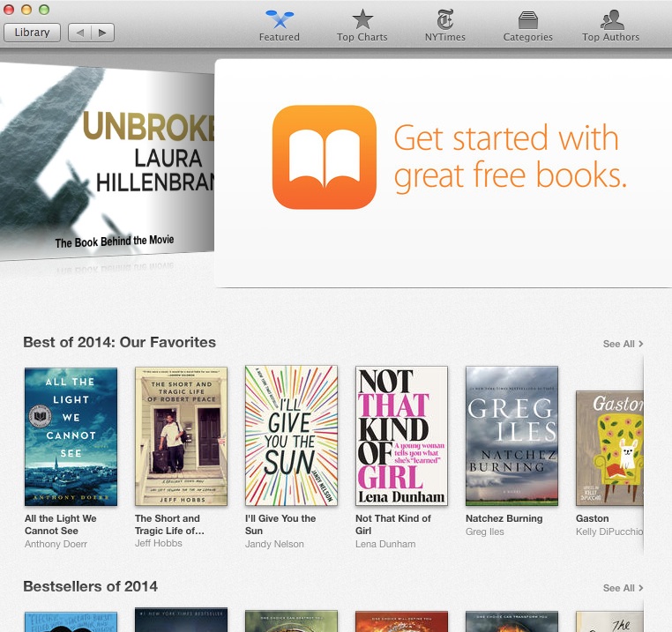Open the Featured section icon
The height and width of the screenshot is (632, 672).
pos(280,19)
